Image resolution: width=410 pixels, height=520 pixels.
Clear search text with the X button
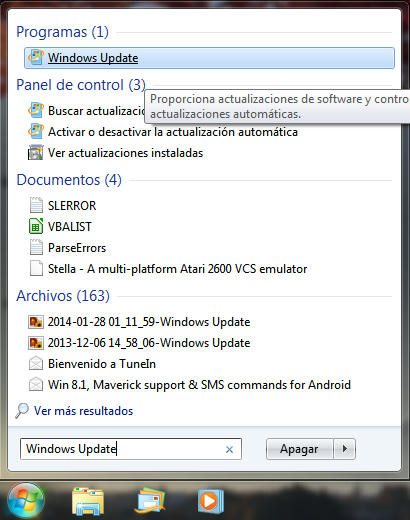pyautogui.click(x=229, y=449)
